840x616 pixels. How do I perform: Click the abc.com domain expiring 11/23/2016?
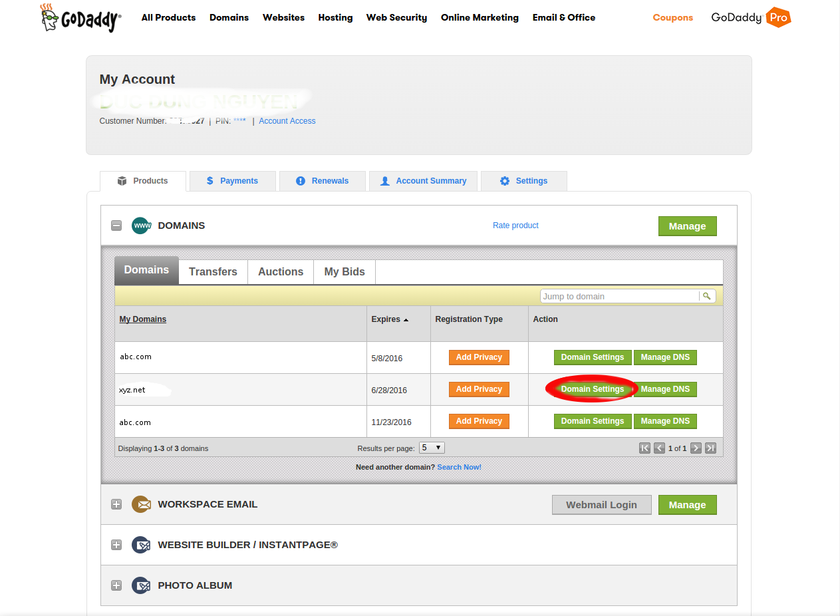tap(136, 422)
